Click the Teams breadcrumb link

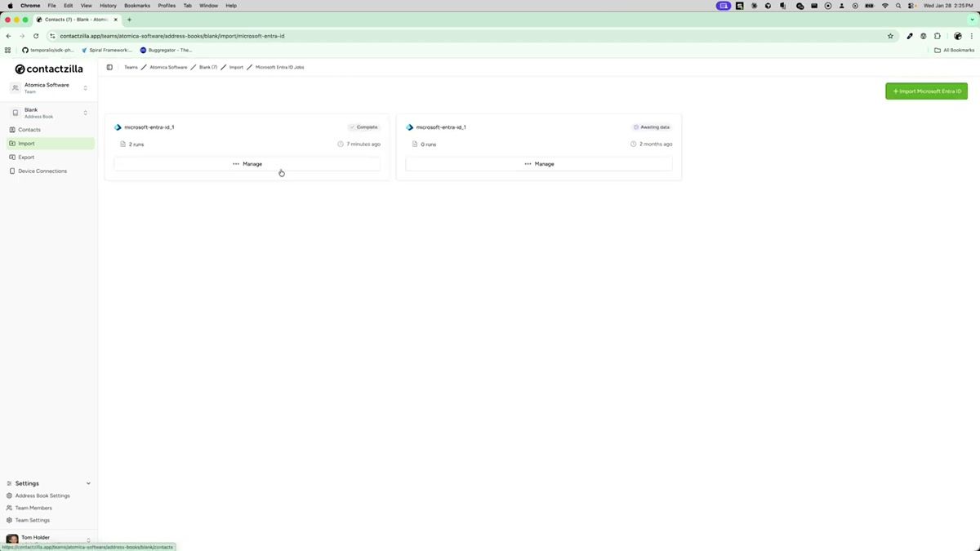[131, 67]
